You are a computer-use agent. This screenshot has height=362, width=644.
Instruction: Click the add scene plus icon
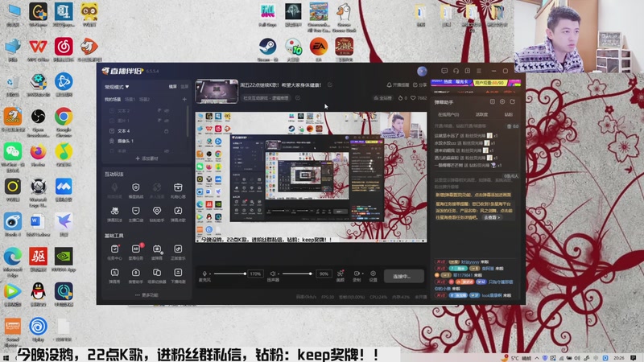[184, 99]
